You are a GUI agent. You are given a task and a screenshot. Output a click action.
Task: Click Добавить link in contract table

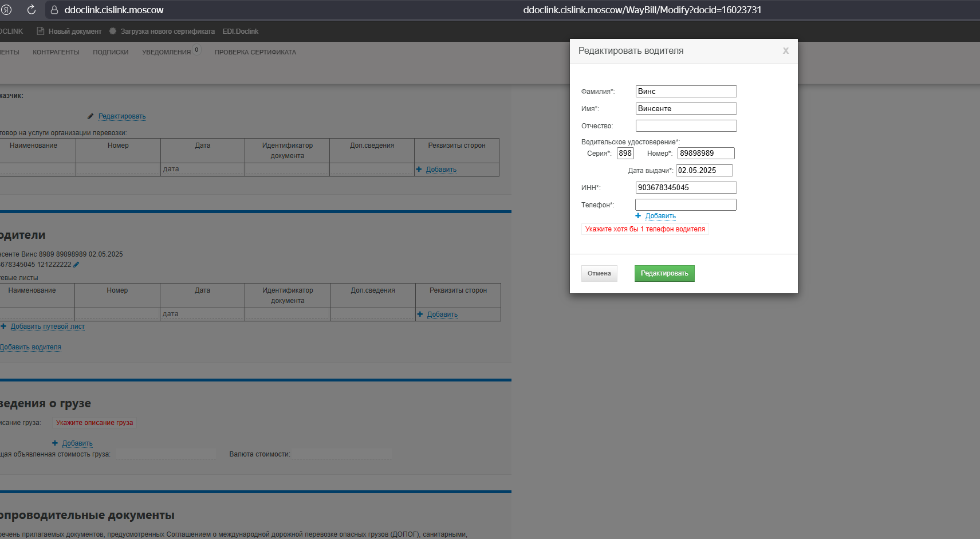(441, 170)
